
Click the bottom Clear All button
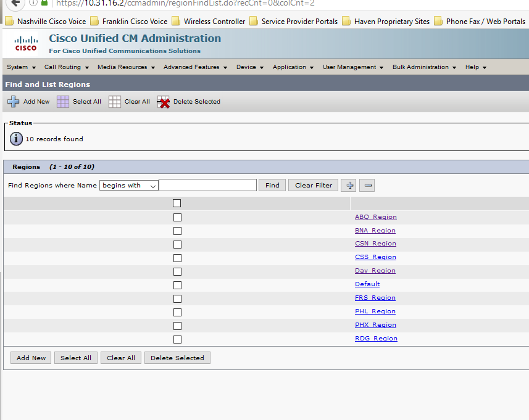(x=121, y=358)
